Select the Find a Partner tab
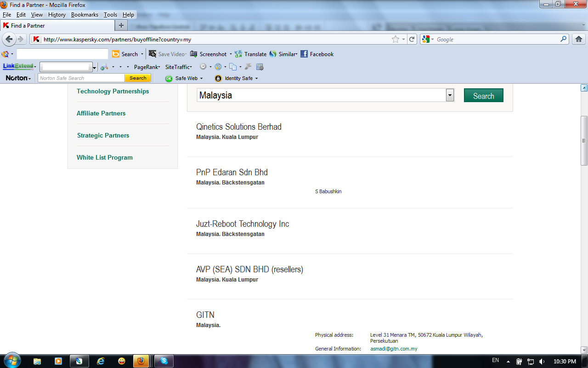 [57, 25]
